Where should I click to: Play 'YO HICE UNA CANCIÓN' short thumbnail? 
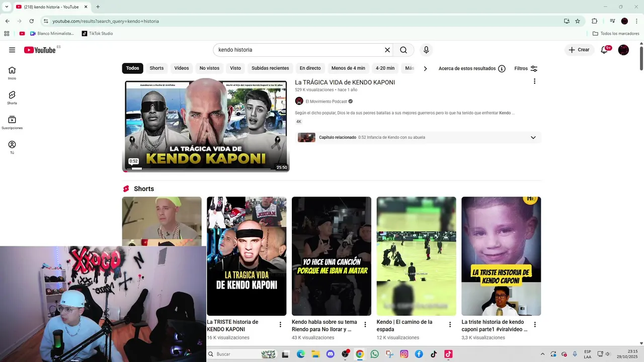[332, 256]
